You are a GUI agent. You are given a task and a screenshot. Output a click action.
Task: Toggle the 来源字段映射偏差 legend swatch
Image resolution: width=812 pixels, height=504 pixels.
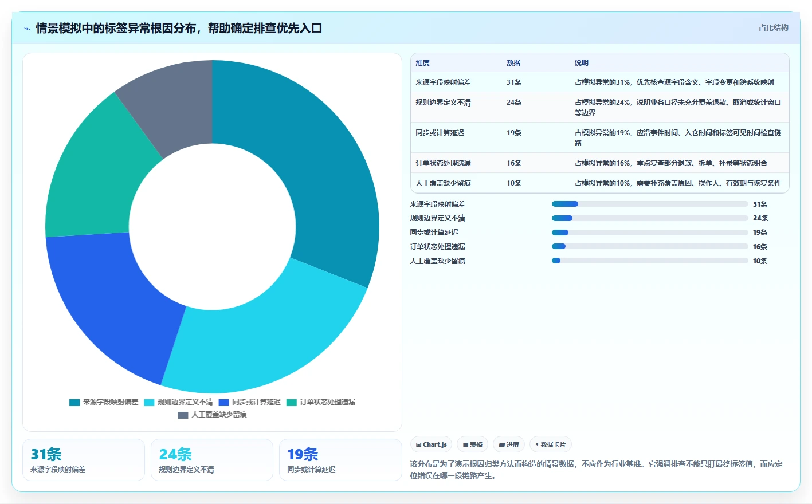[x=74, y=402]
